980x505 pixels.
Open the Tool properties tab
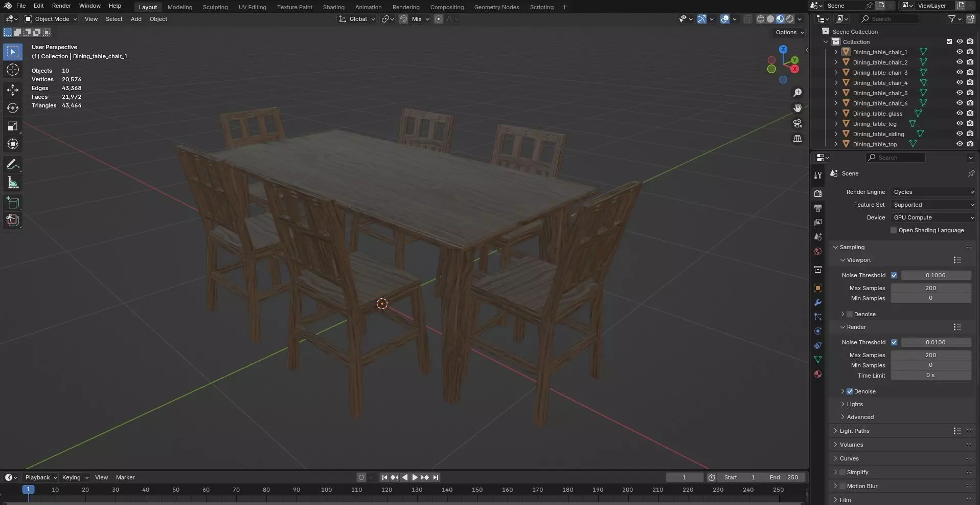(x=818, y=175)
